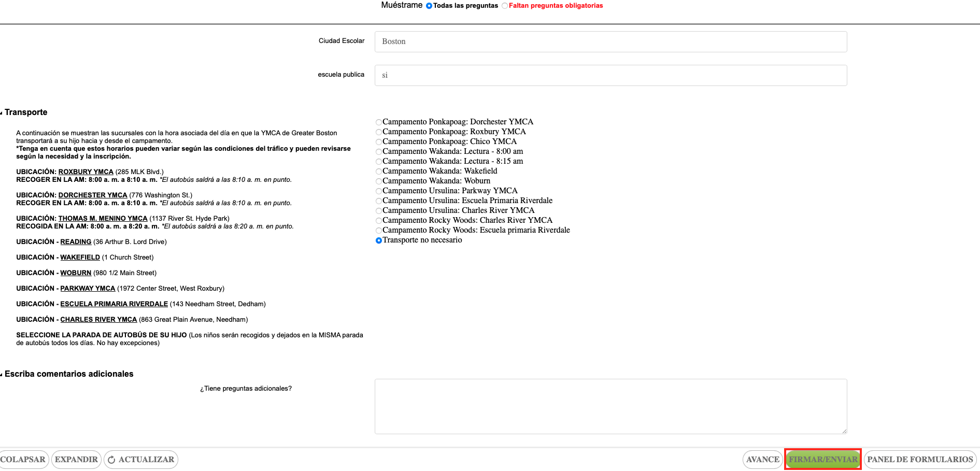The height and width of the screenshot is (471, 980).
Task: Open the READING location link
Action: (76, 242)
